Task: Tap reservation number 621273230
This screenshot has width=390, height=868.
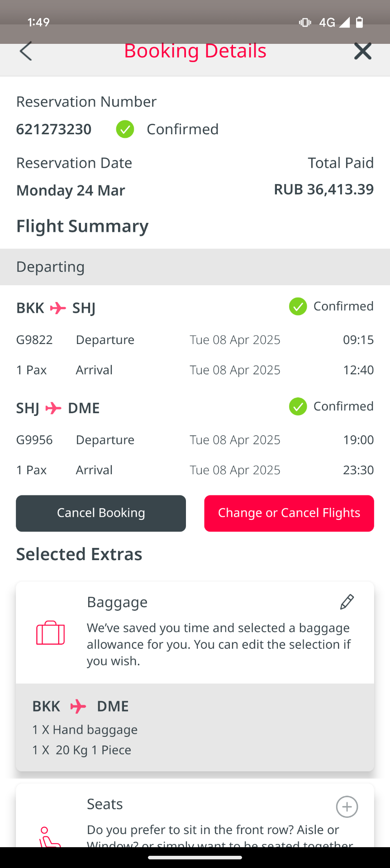Action: (54, 129)
